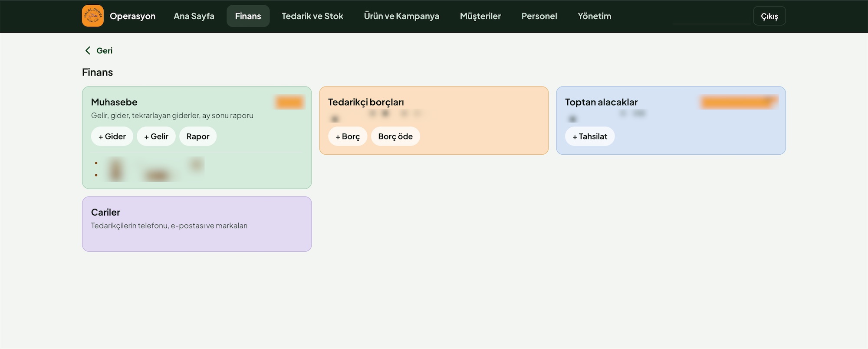Record a collection with + Tahsilat
Viewport: 868px width, 349px height.
click(590, 136)
